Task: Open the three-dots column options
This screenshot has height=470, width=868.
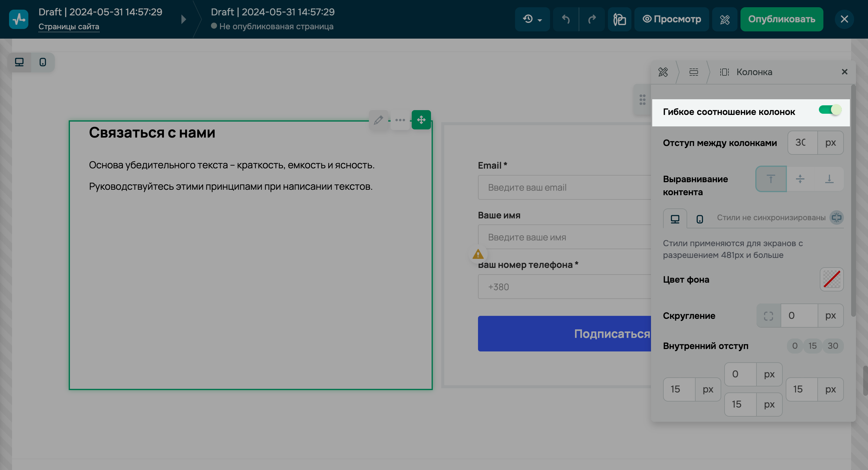Action: coord(400,120)
